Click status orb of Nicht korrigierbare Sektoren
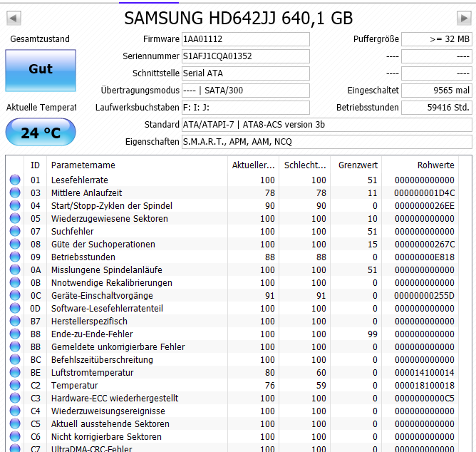 tap(15, 436)
